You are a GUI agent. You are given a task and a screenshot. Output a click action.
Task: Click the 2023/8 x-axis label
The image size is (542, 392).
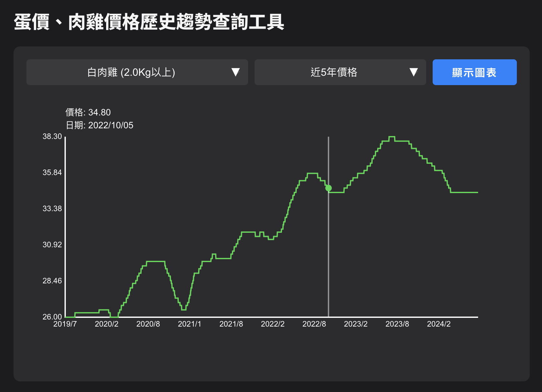[x=397, y=324]
